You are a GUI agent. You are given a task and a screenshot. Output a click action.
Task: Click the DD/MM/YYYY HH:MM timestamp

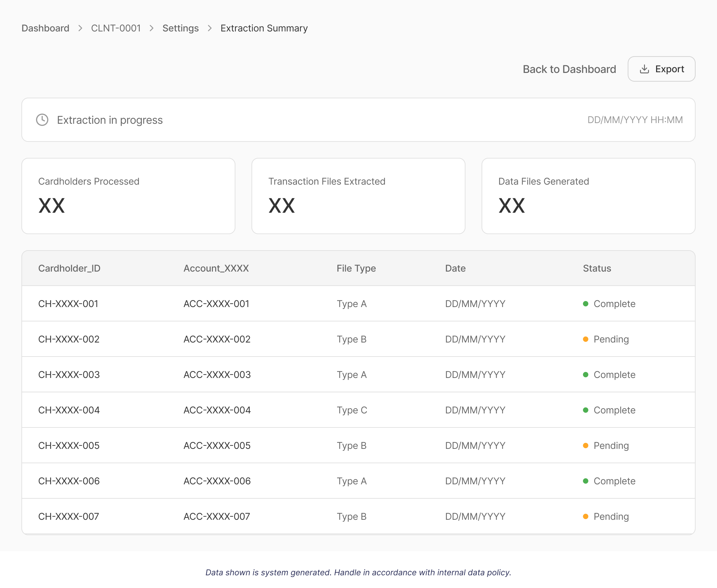click(635, 120)
